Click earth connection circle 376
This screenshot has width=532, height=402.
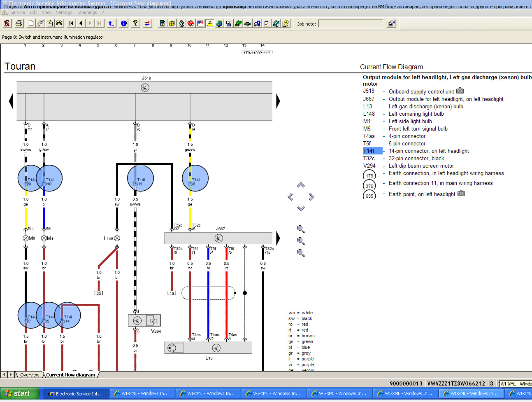369,186
